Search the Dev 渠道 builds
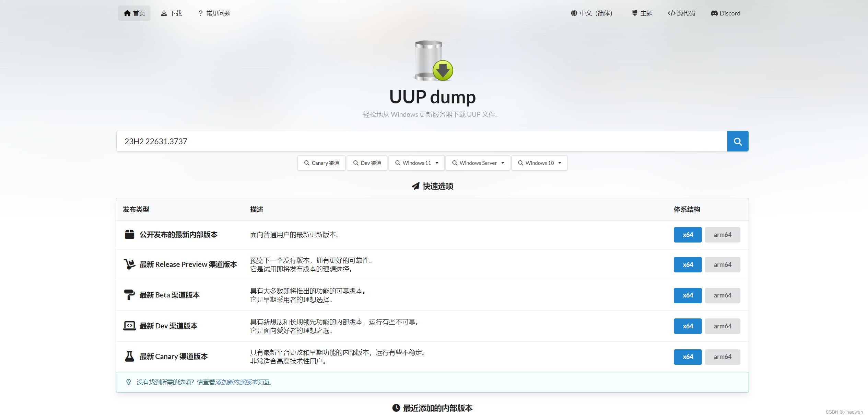Viewport: 868px width, 417px height. [x=367, y=163]
